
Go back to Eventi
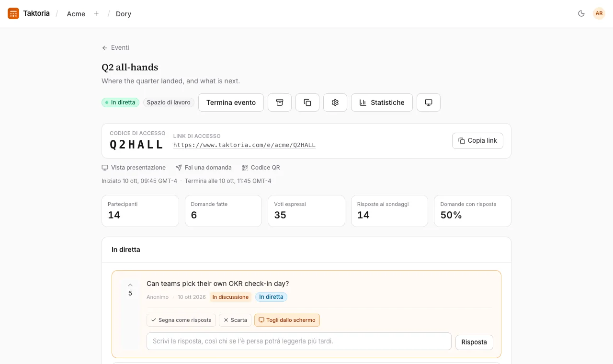tap(115, 47)
